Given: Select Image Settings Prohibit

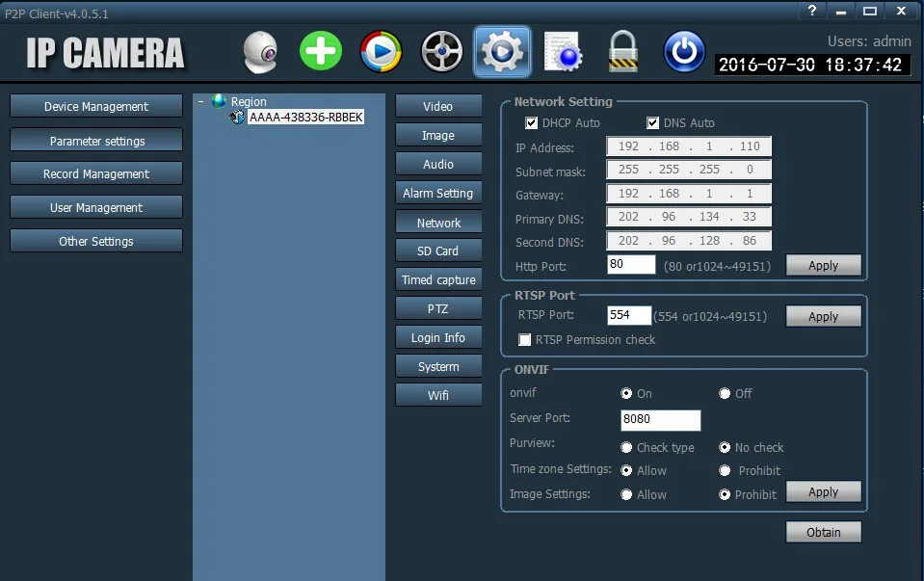Looking at the screenshot, I should pyautogui.click(x=725, y=495).
